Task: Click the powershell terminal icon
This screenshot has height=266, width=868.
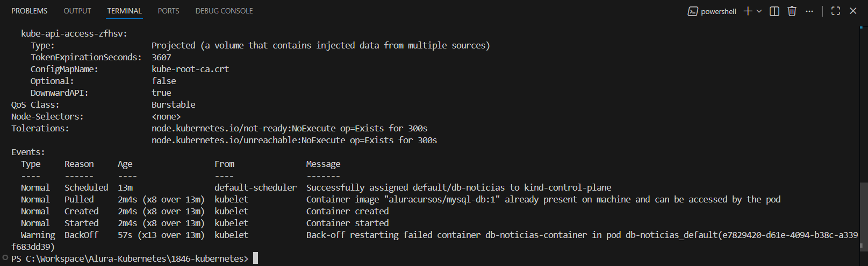Action: coord(693,11)
